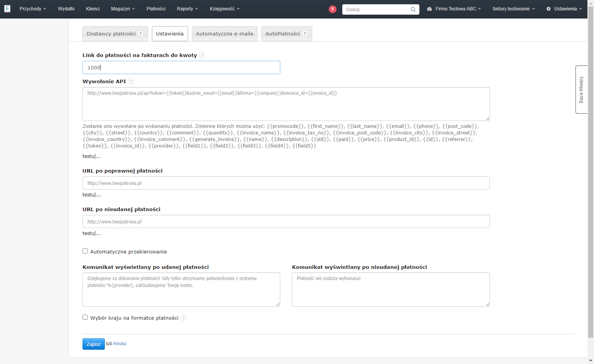Image resolution: width=594 pixels, height=364 pixels.
Task: Click the search magnifier icon
Action: [x=413, y=9]
